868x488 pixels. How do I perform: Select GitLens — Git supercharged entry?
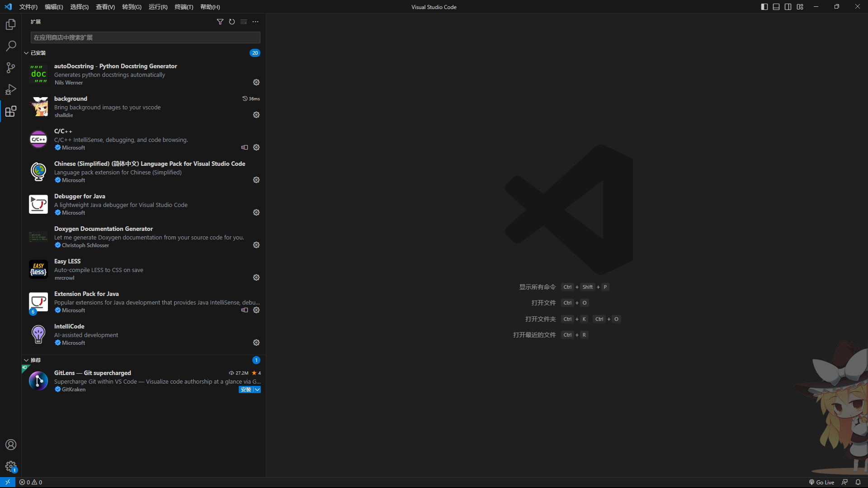point(144,381)
